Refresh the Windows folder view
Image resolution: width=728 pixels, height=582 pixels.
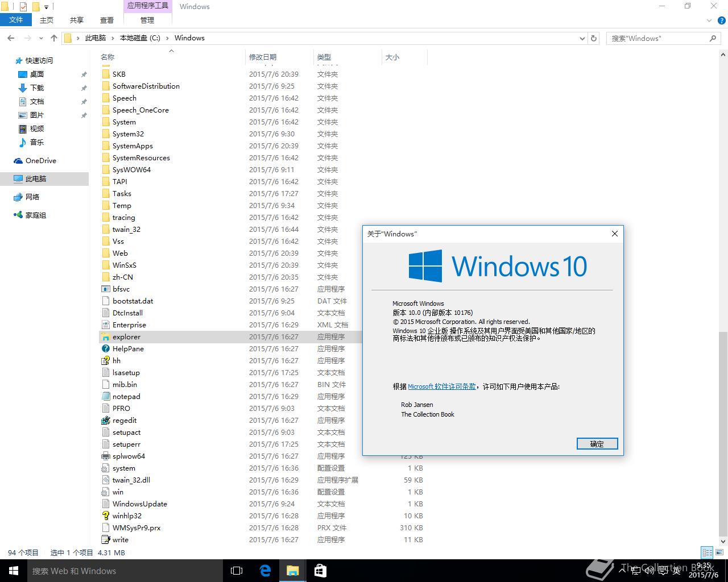594,38
